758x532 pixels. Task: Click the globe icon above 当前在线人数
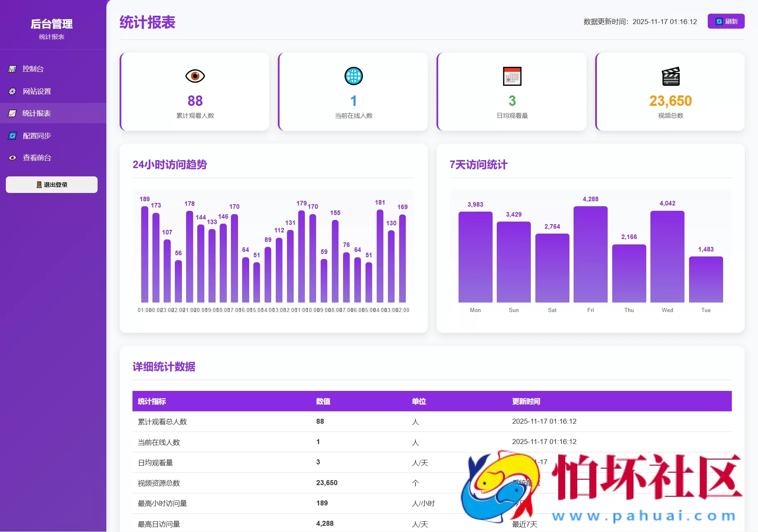[353, 76]
